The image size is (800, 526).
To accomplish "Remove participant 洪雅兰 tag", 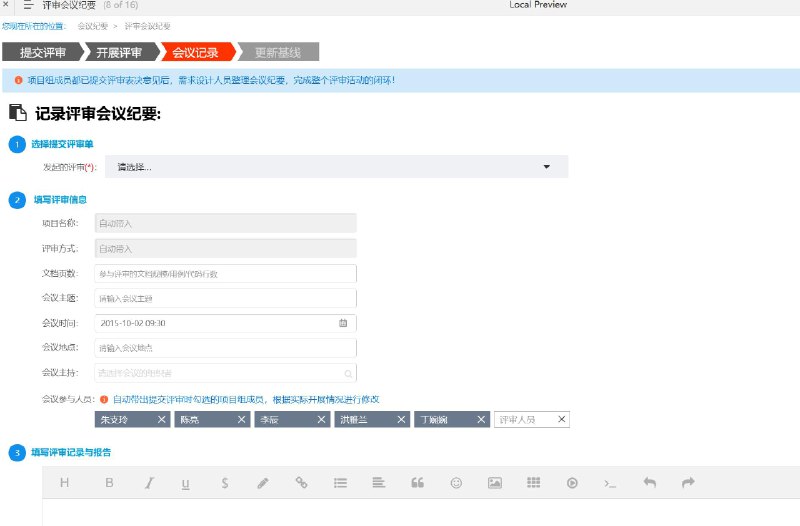I will [401, 419].
